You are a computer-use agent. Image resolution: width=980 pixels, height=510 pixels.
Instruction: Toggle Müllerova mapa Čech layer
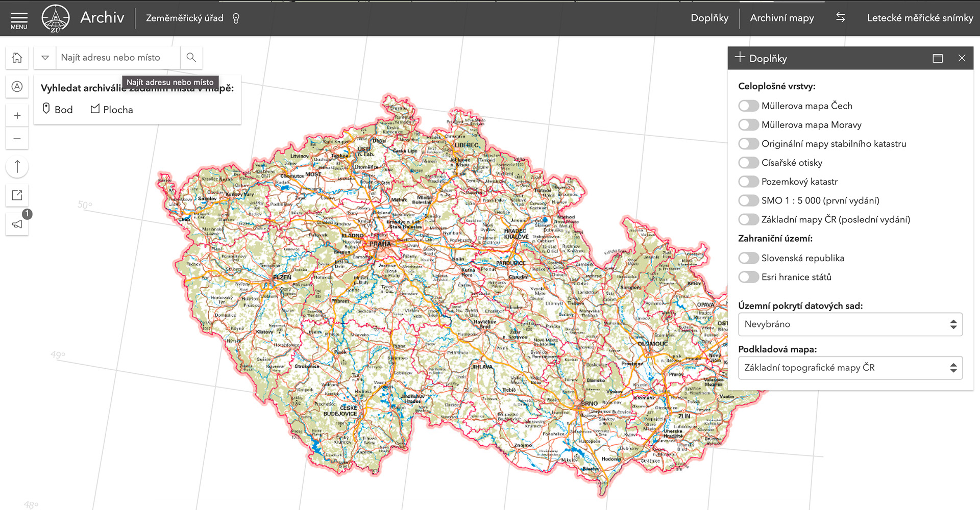pyautogui.click(x=748, y=106)
